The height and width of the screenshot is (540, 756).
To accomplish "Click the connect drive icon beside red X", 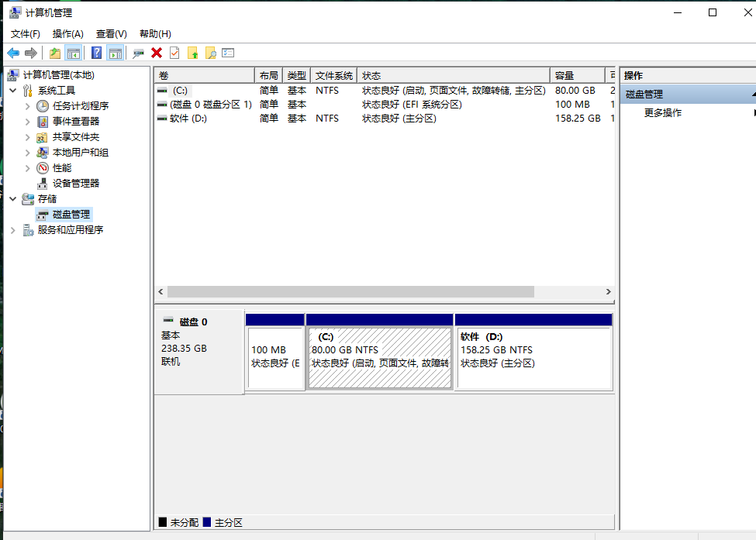I will point(138,53).
